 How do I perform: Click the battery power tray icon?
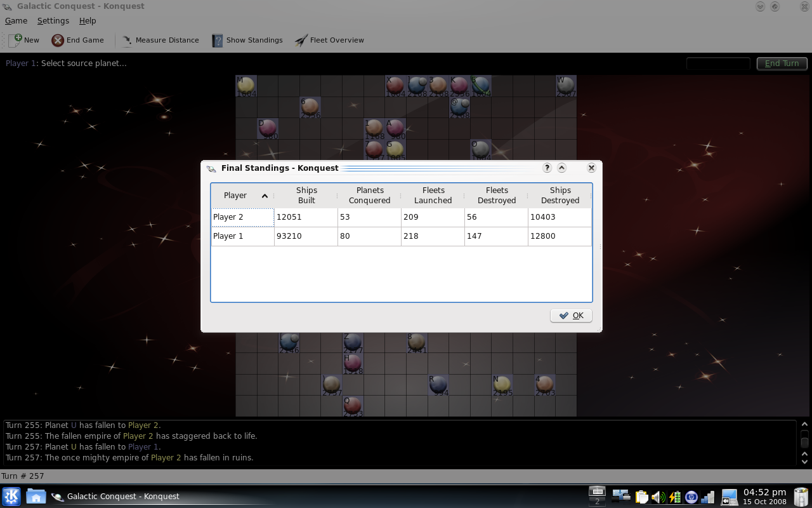click(674, 497)
